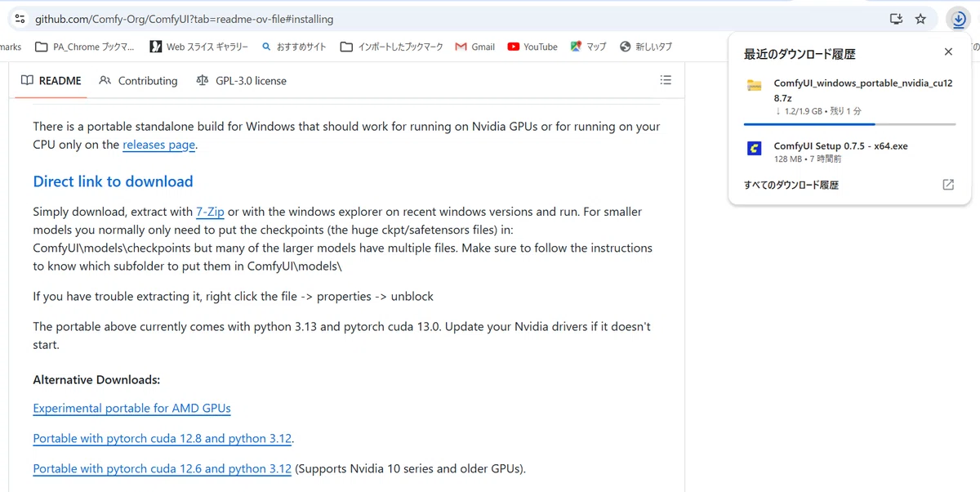
Task: Toggle the Chrome downloads toolbar icon
Action: pos(957,18)
